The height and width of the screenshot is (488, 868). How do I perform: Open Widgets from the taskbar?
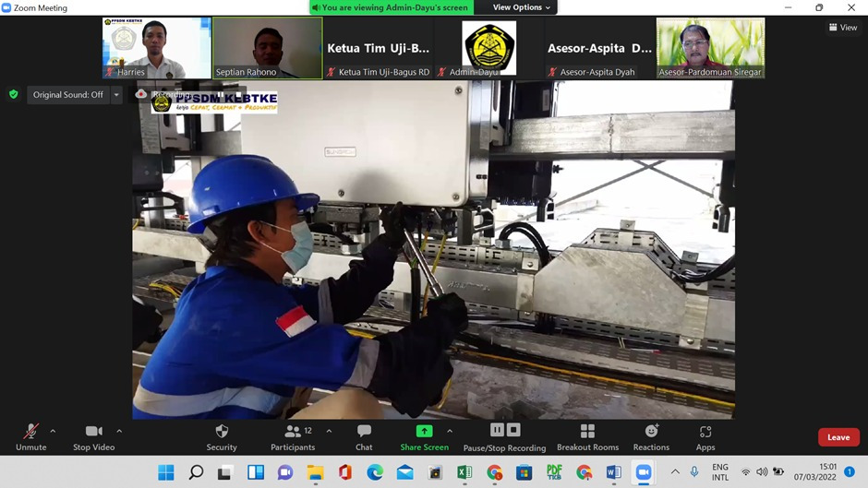tap(255, 472)
